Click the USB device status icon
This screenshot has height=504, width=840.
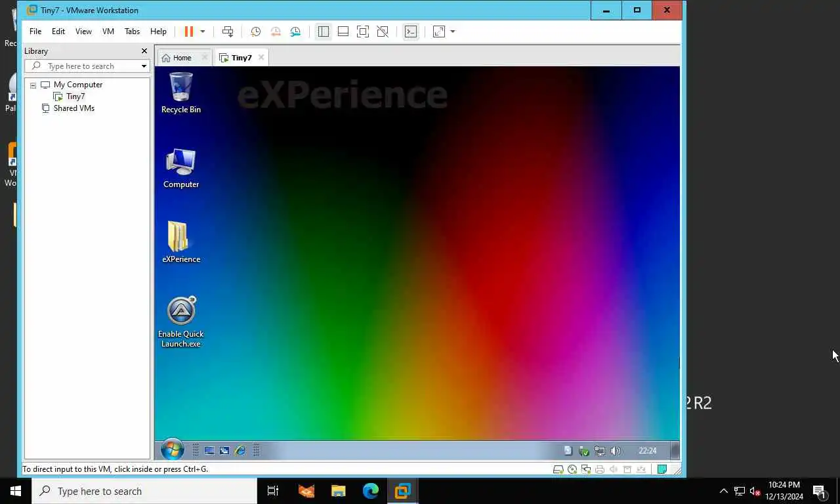tap(627, 469)
